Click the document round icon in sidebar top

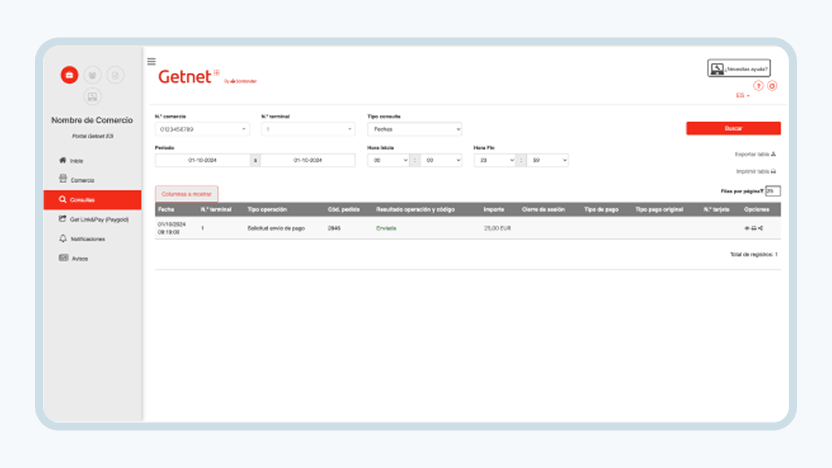[x=115, y=75]
